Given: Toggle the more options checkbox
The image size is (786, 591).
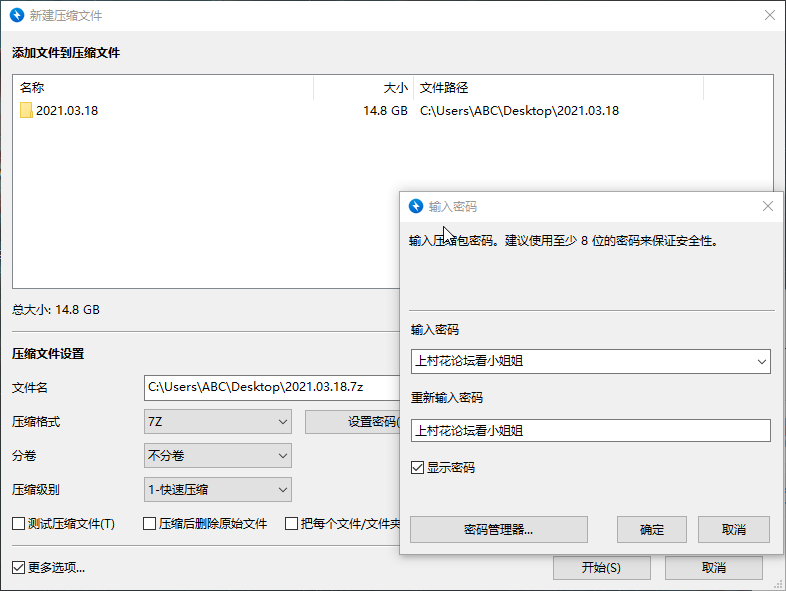Looking at the screenshot, I should point(19,567).
